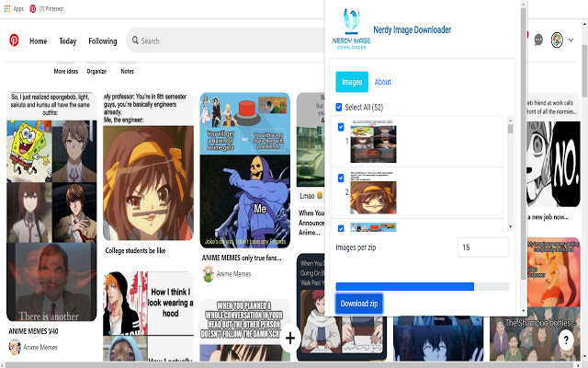Click 'ANIME MEMES only true fans...' title
The image size is (588, 368).
(242, 258)
